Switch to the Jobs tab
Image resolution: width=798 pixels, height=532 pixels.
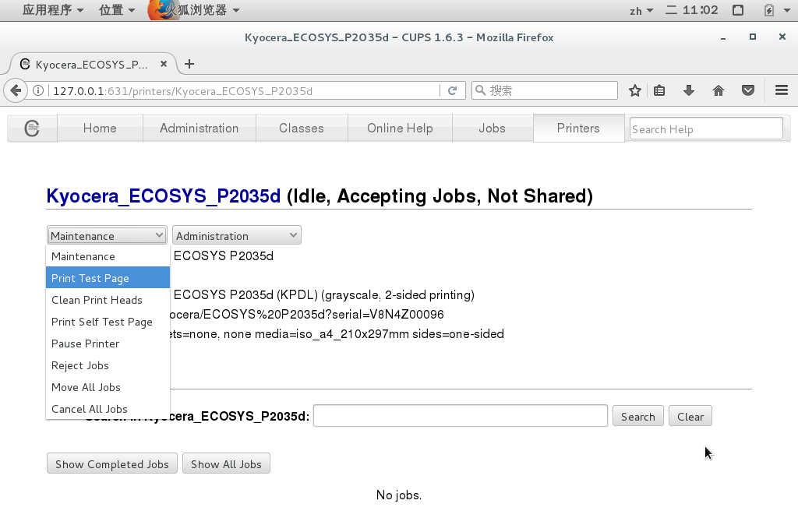(x=492, y=129)
